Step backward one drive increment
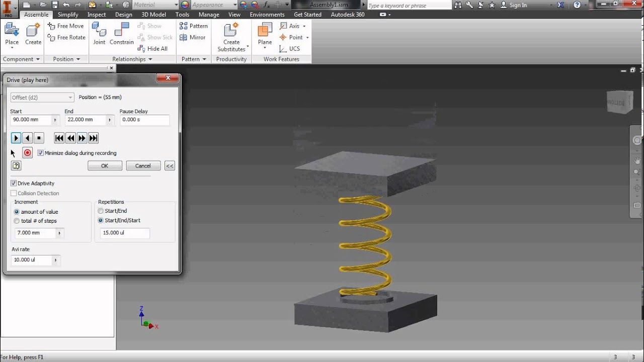 71,138
